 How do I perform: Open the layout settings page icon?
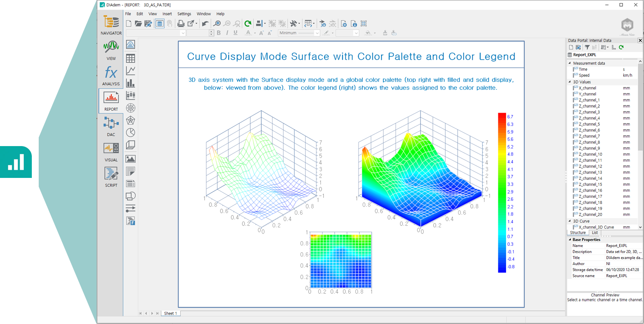(344, 24)
